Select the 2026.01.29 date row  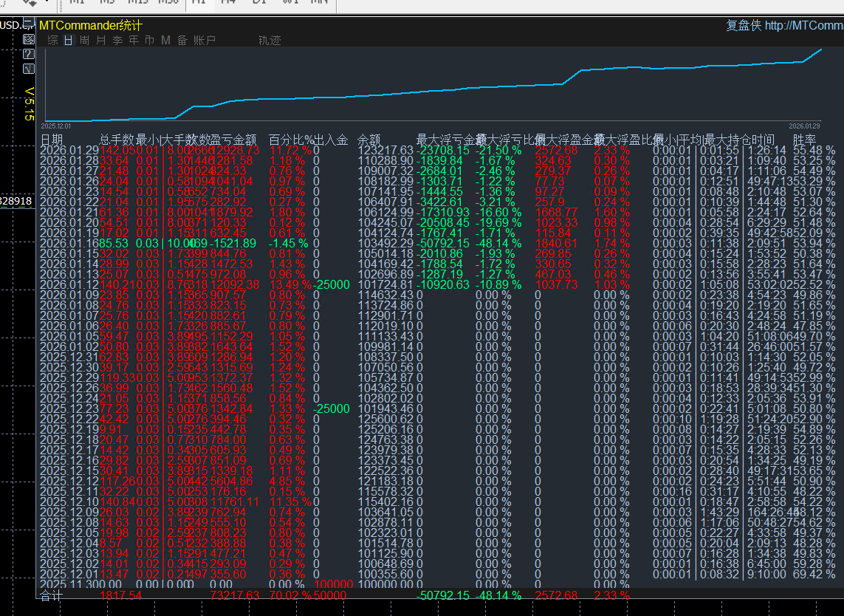(69, 150)
